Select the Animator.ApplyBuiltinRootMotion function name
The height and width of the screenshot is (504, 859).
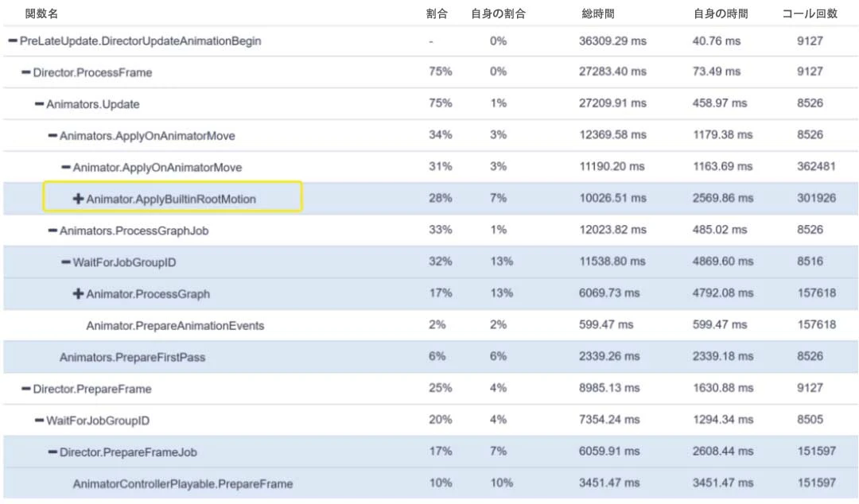click(171, 200)
